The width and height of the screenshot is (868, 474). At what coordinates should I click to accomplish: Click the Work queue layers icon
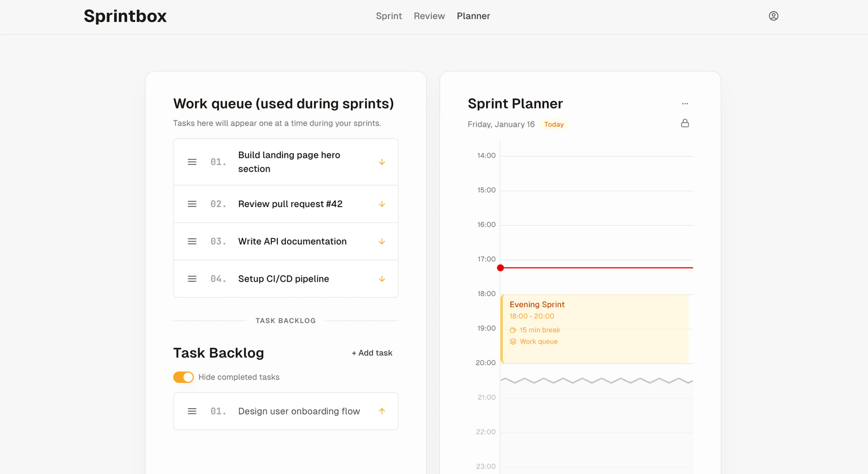tap(513, 341)
